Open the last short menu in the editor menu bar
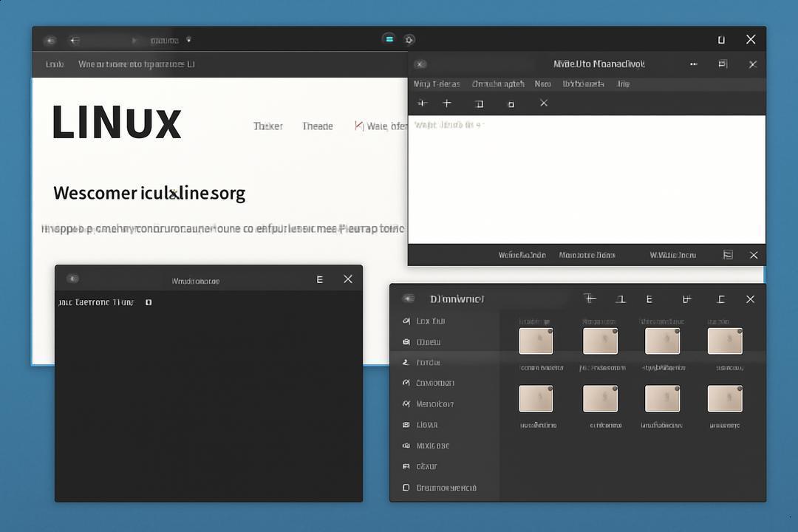This screenshot has height=532, width=798. coord(624,84)
